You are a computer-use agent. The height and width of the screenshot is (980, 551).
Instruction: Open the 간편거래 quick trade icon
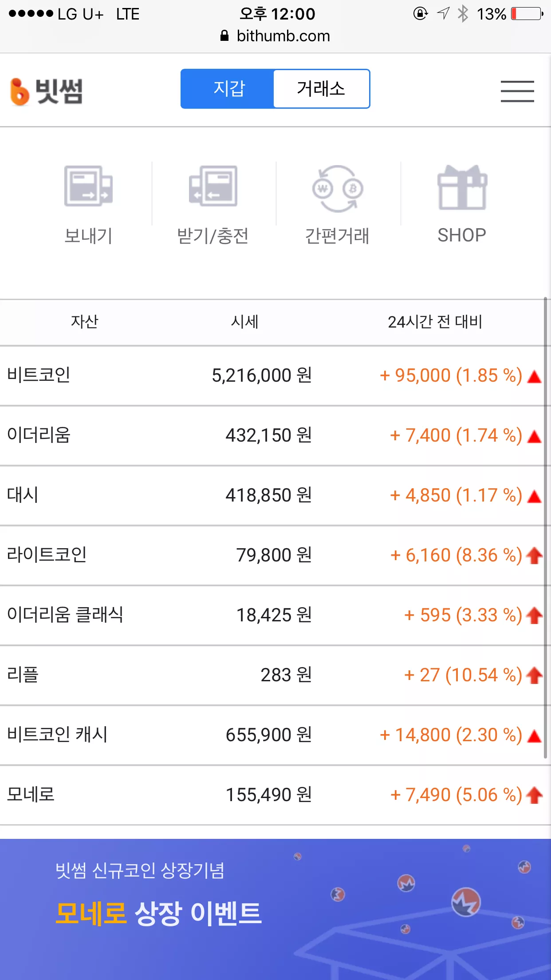pyautogui.click(x=338, y=189)
